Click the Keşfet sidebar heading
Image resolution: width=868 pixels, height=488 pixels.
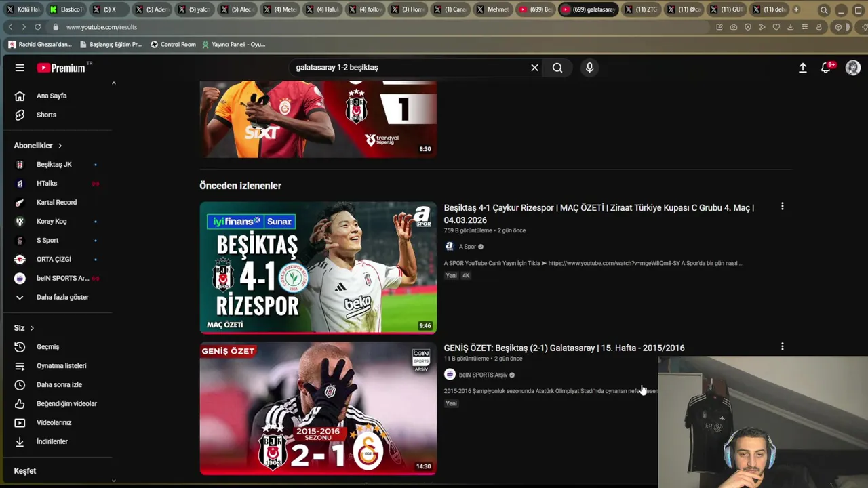pyautogui.click(x=25, y=471)
